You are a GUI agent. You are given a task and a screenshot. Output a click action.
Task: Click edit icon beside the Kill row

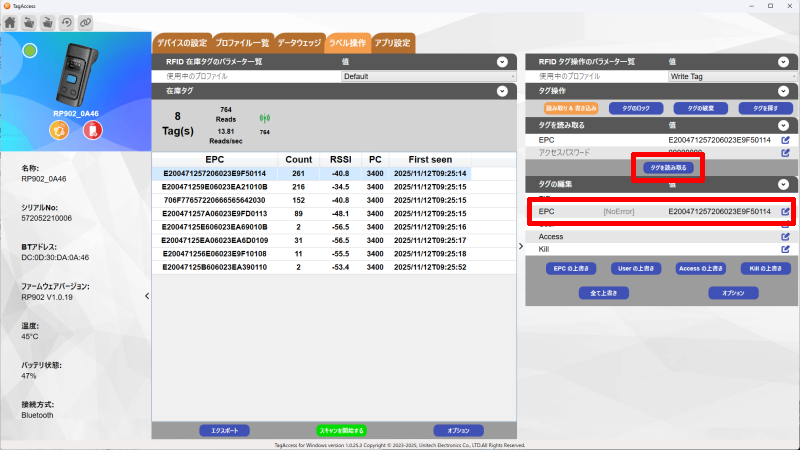(785, 249)
